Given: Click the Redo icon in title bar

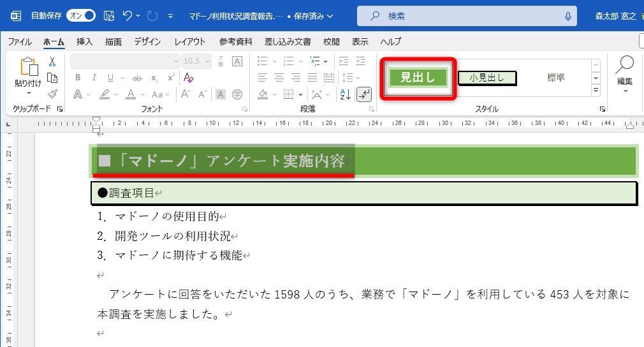Looking at the screenshot, I should point(152,16).
